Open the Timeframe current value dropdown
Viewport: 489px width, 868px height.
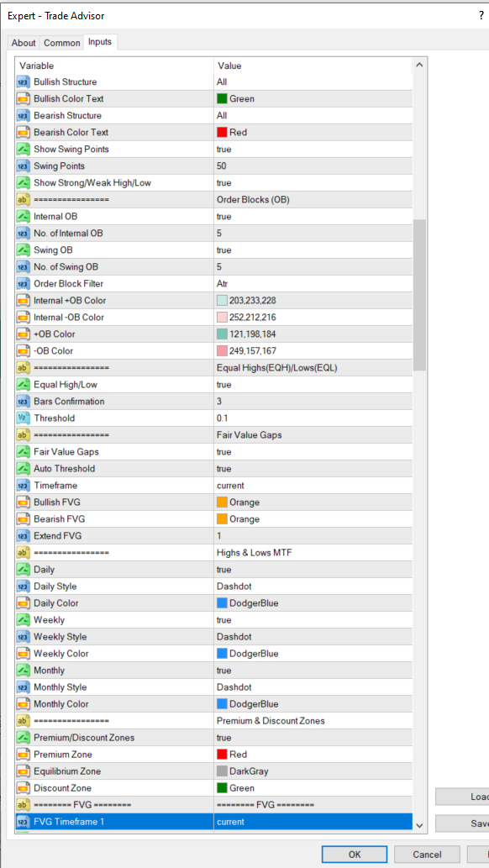(313, 486)
